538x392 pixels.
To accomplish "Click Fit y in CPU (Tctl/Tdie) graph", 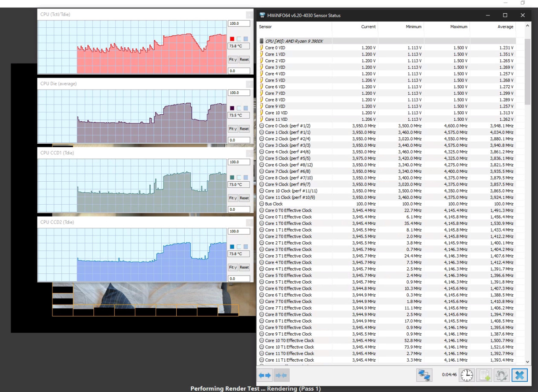I will pos(233,60).
